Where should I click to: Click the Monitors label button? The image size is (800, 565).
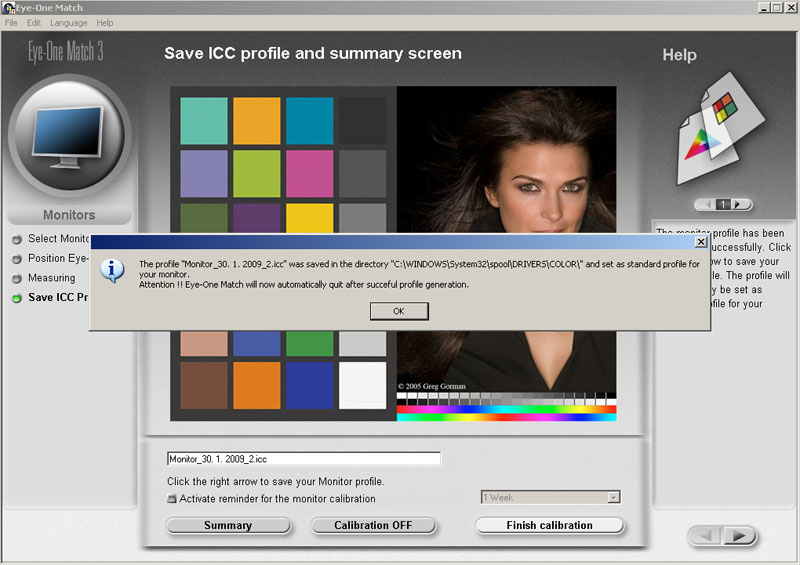pyautogui.click(x=69, y=215)
